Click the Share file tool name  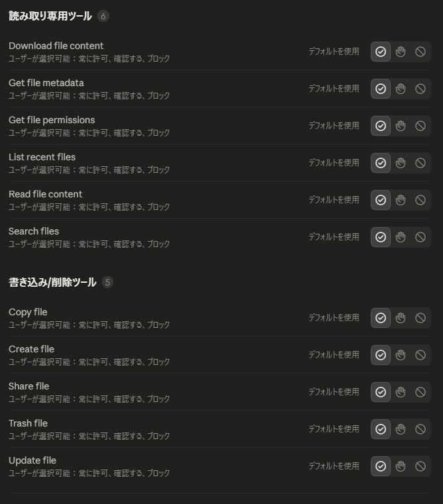click(29, 386)
